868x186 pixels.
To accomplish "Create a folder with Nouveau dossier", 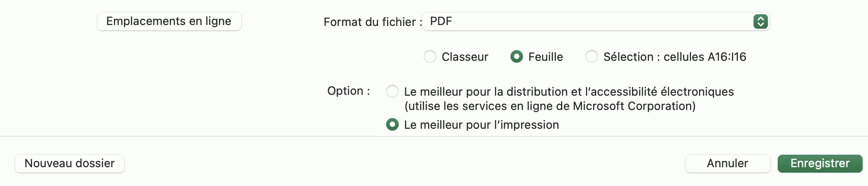I will (x=70, y=164).
